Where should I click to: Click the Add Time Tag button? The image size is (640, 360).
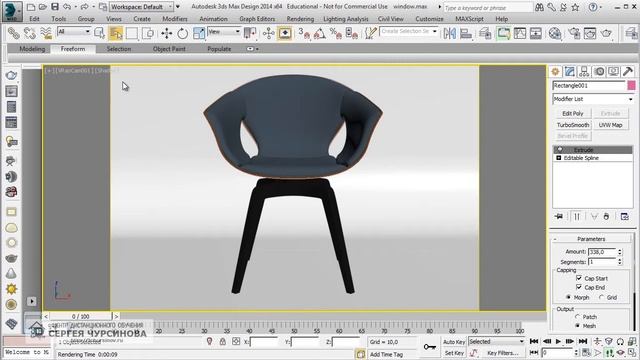tap(386, 354)
